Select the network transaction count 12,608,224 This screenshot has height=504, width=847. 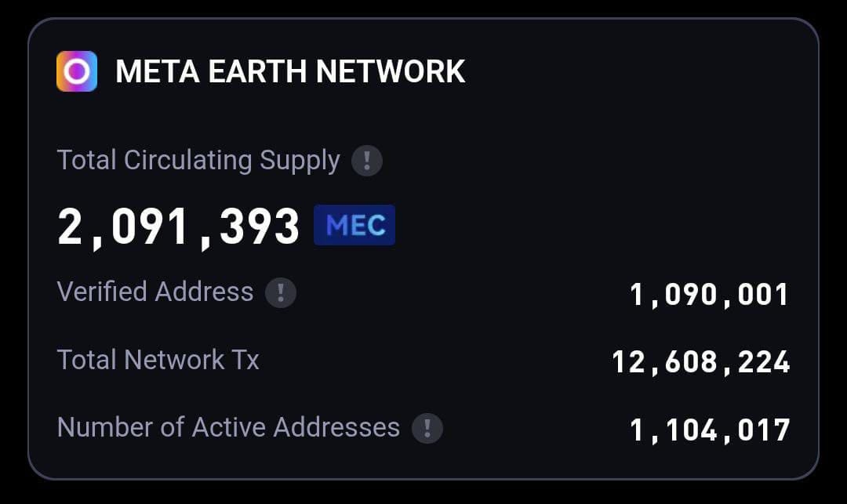click(x=700, y=362)
